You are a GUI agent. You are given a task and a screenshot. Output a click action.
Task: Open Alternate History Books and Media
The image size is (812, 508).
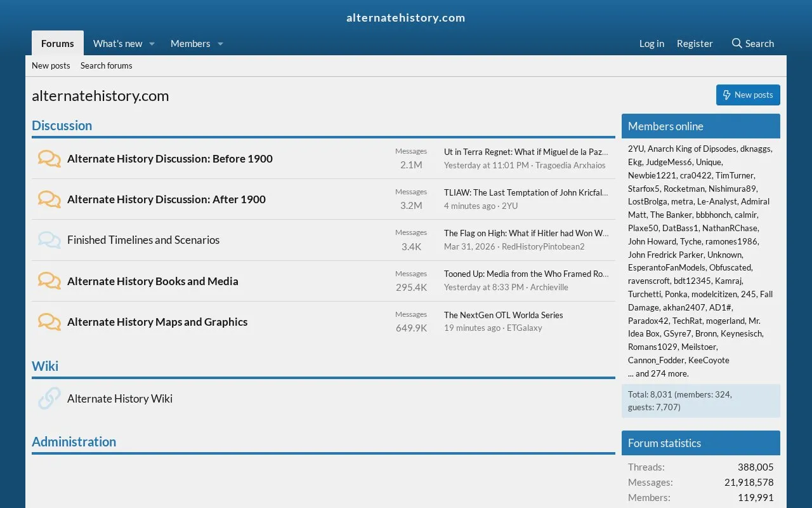coord(153,281)
